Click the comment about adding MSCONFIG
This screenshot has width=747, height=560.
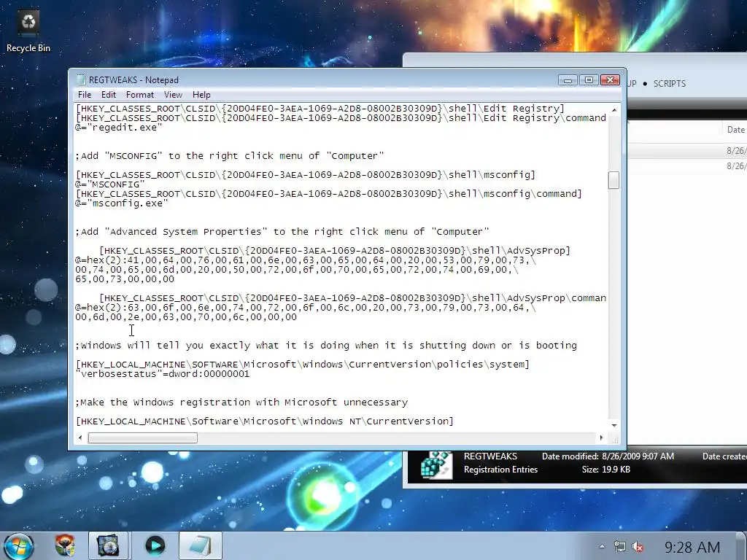pos(230,156)
